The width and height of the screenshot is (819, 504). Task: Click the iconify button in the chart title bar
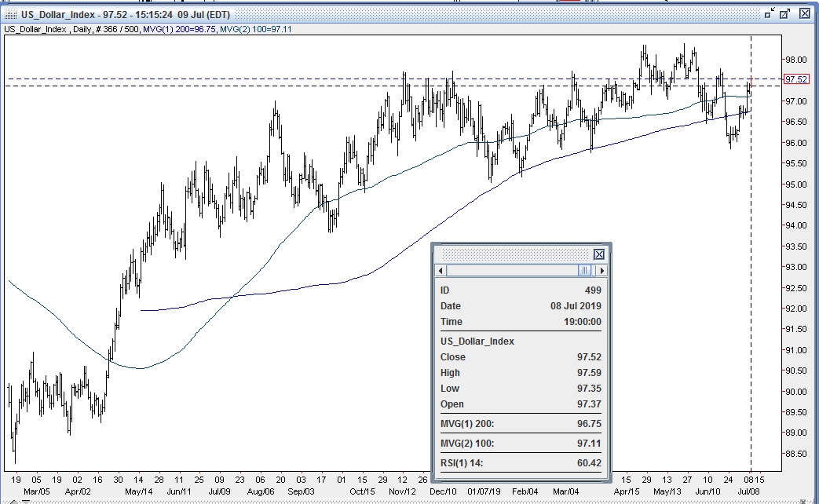(x=770, y=14)
